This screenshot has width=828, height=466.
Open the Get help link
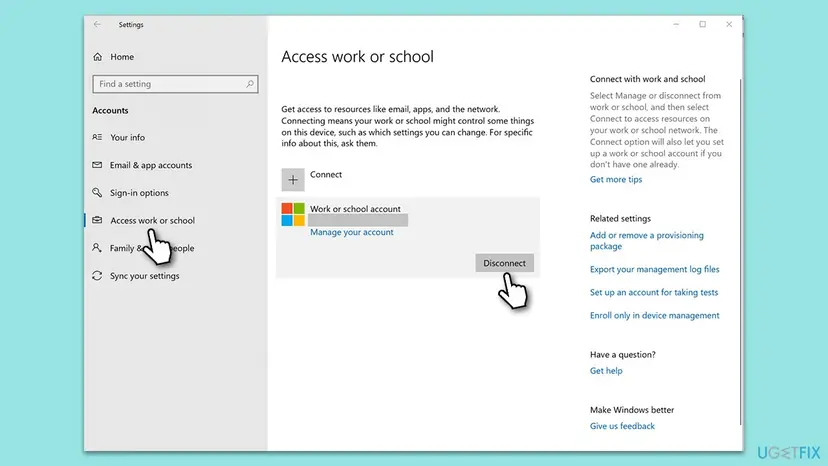[606, 371]
